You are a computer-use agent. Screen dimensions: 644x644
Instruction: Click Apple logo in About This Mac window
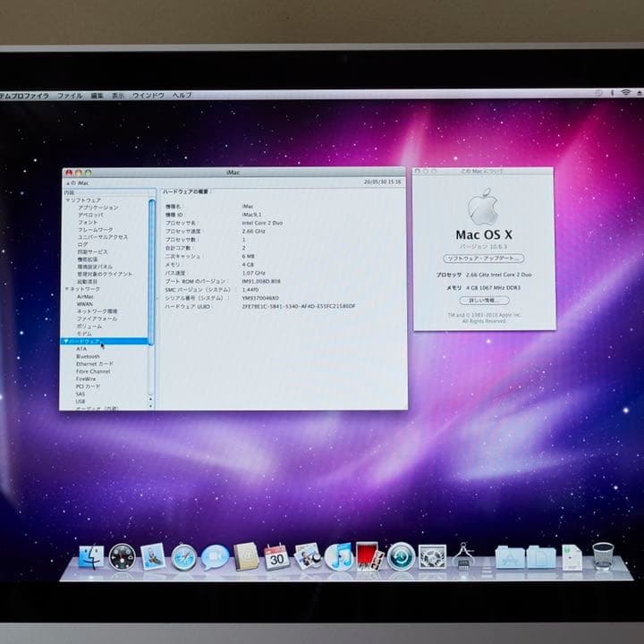(x=483, y=207)
